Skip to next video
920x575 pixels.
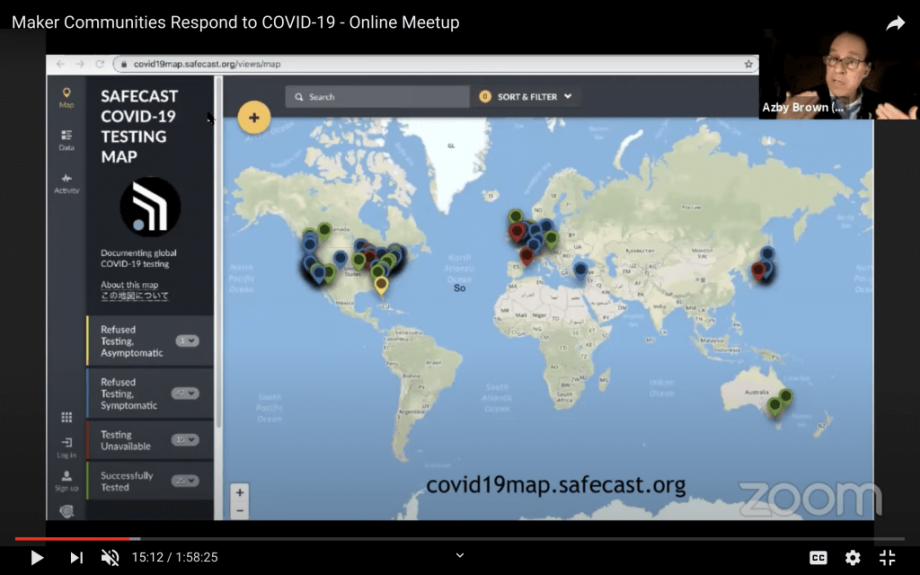point(76,557)
